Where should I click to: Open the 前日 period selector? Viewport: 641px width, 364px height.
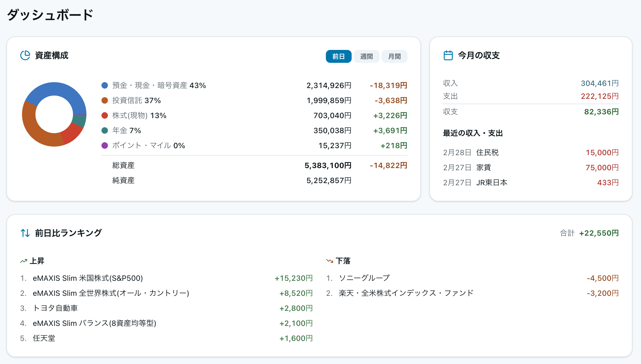pos(338,56)
